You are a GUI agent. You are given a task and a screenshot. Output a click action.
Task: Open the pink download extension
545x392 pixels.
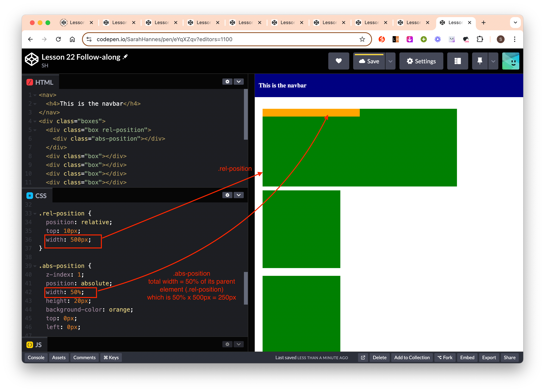[x=410, y=39]
